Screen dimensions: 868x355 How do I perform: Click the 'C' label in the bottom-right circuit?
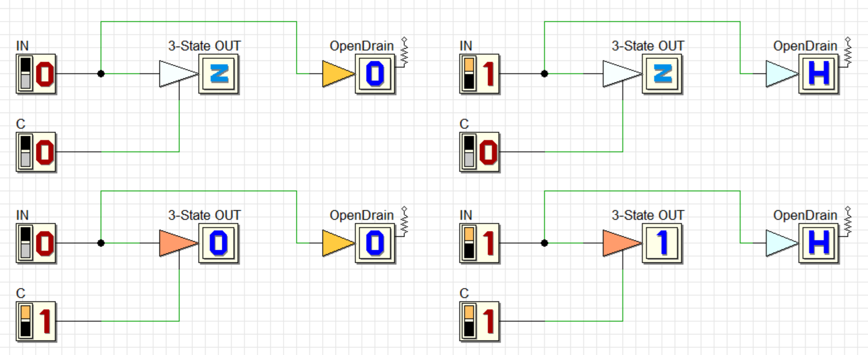464,294
